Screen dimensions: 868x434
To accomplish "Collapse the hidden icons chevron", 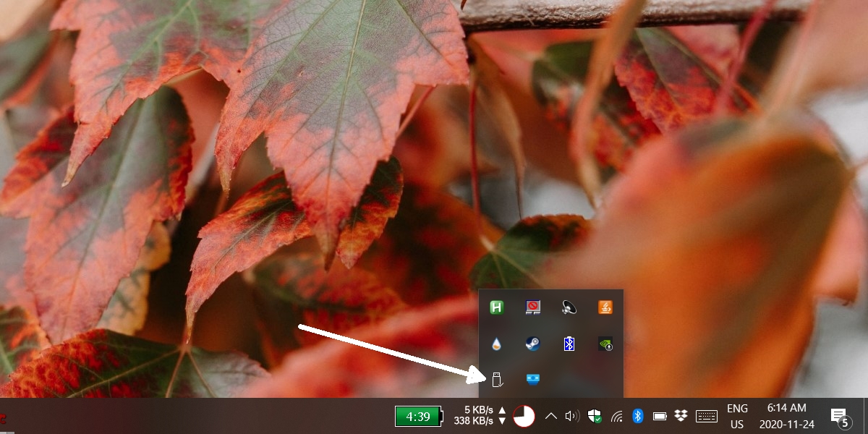I will pos(550,416).
